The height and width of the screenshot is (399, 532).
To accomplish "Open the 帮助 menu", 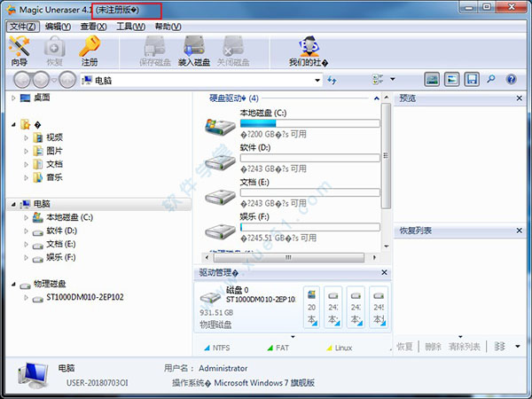I will [x=168, y=27].
